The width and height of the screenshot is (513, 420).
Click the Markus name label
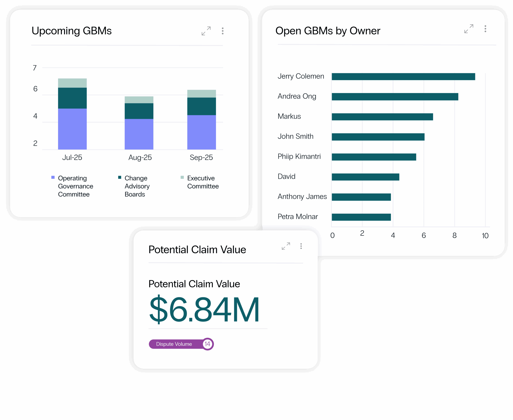(x=289, y=116)
